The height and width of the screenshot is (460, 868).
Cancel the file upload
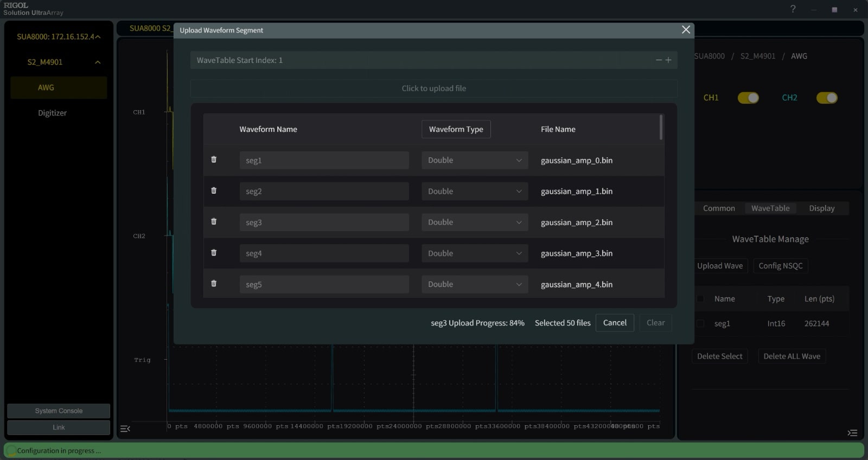(x=615, y=323)
